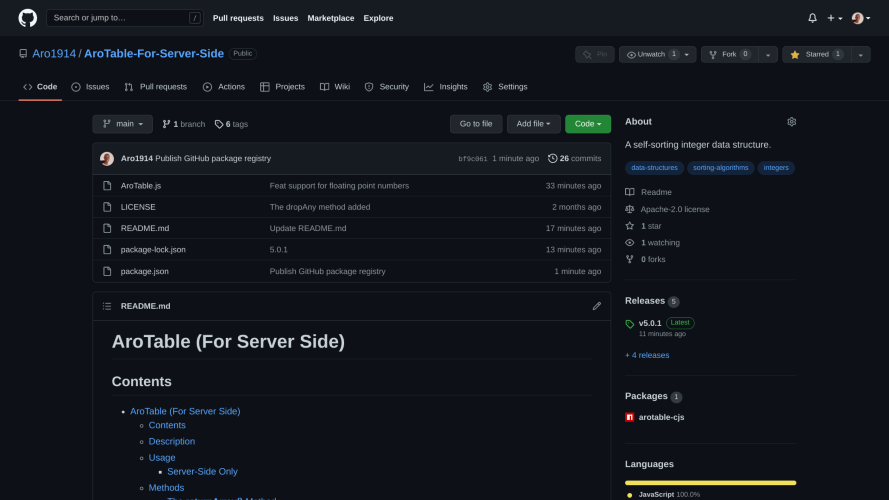Expand the Unwatch options dropdown arrow
This screenshot has height=500, width=889.
point(687,54)
